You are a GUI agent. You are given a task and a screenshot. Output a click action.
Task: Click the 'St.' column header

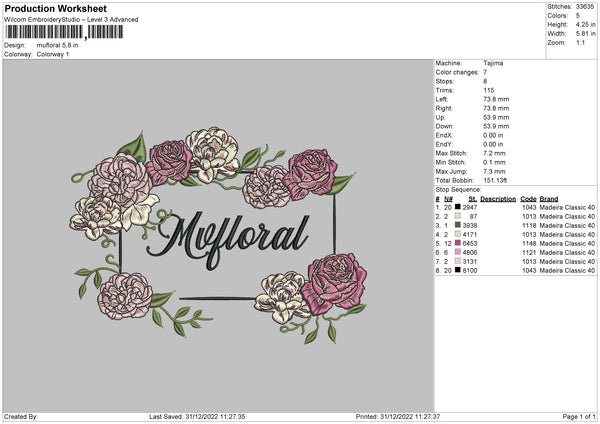coord(473,199)
